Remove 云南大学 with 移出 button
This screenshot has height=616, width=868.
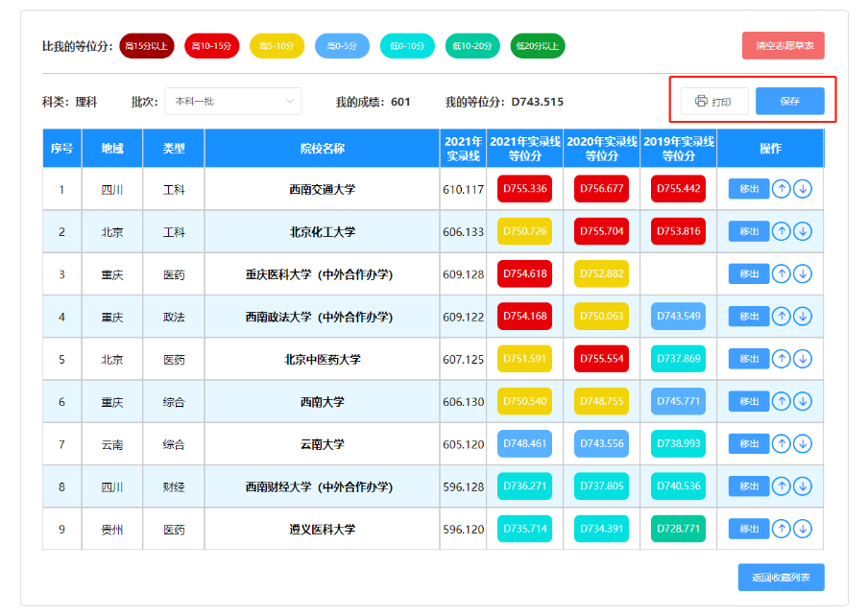pos(749,443)
